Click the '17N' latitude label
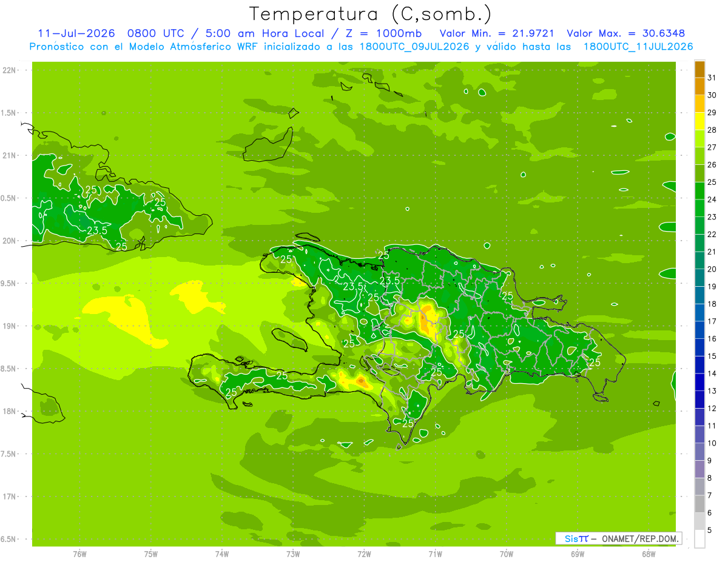This screenshot has height=562, width=728. pos(9,497)
